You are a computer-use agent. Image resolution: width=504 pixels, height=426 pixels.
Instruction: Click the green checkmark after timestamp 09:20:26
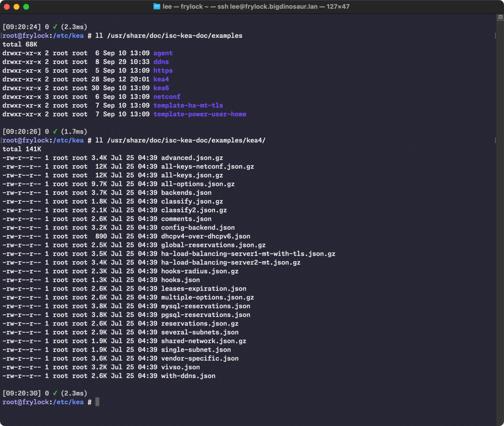click(x=55, y=131)
